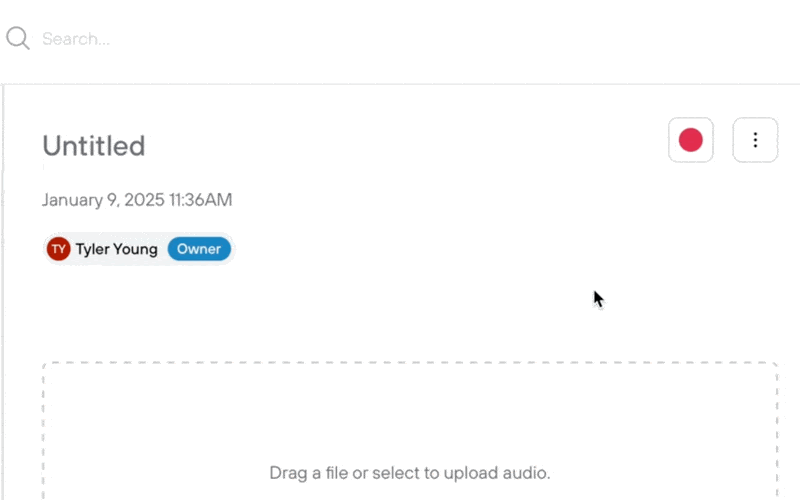Click the magnifying glass search icon
Image resolution: width=800 pixels, height=500 pixels.
18,38
